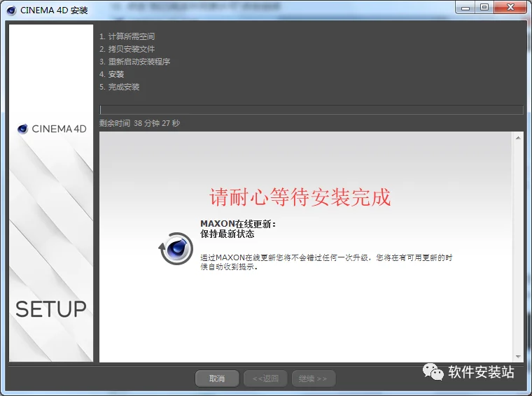Select step 2 拷贝安装文件
The image size is (532, 396).
pos(127,49)
